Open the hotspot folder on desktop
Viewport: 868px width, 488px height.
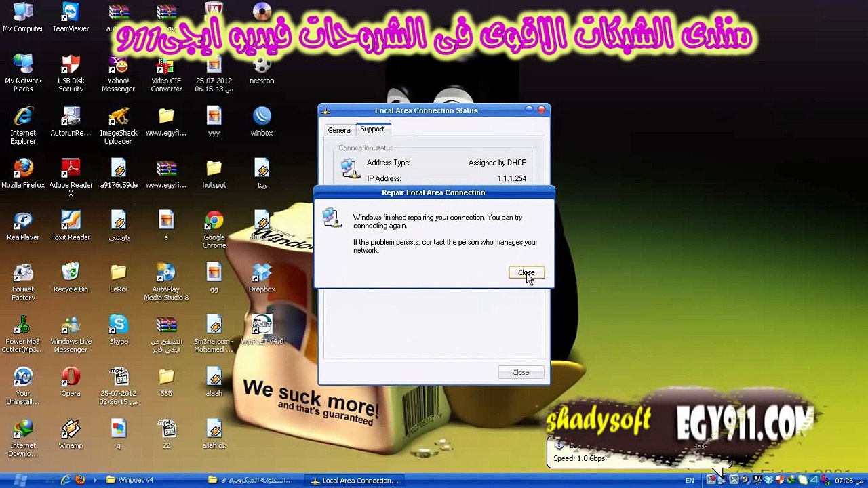click(x=214, y=174)
